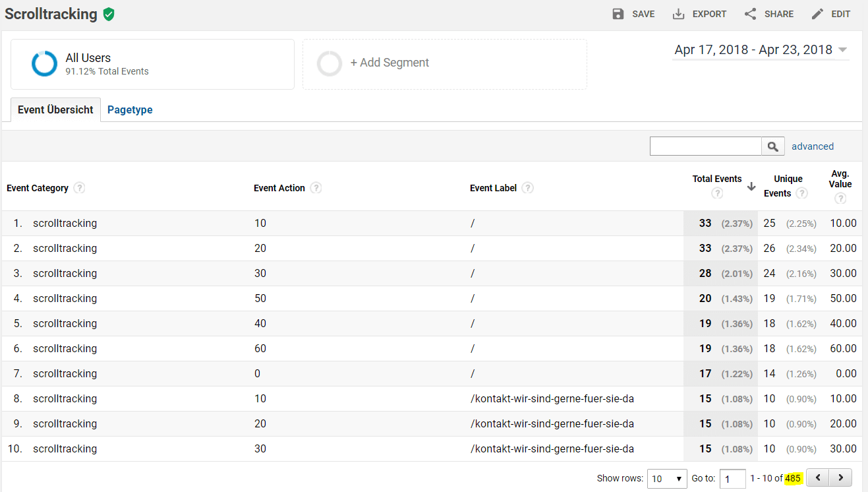Switch to the Pagetype tab
The image size is (868, 492).
[x=130, y=110]
